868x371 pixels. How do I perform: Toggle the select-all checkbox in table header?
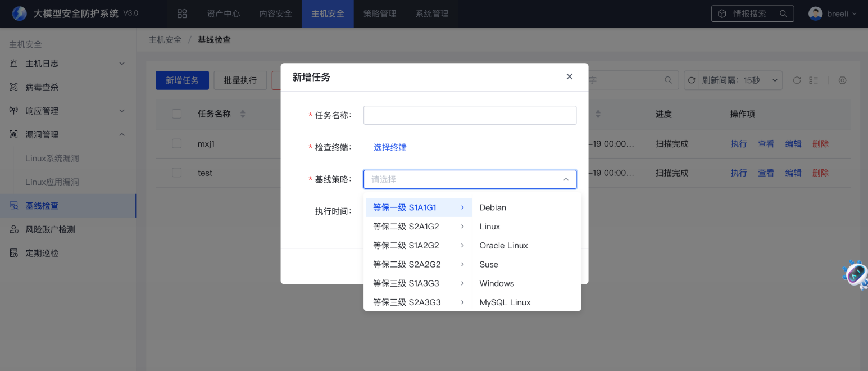click(177, 114)
